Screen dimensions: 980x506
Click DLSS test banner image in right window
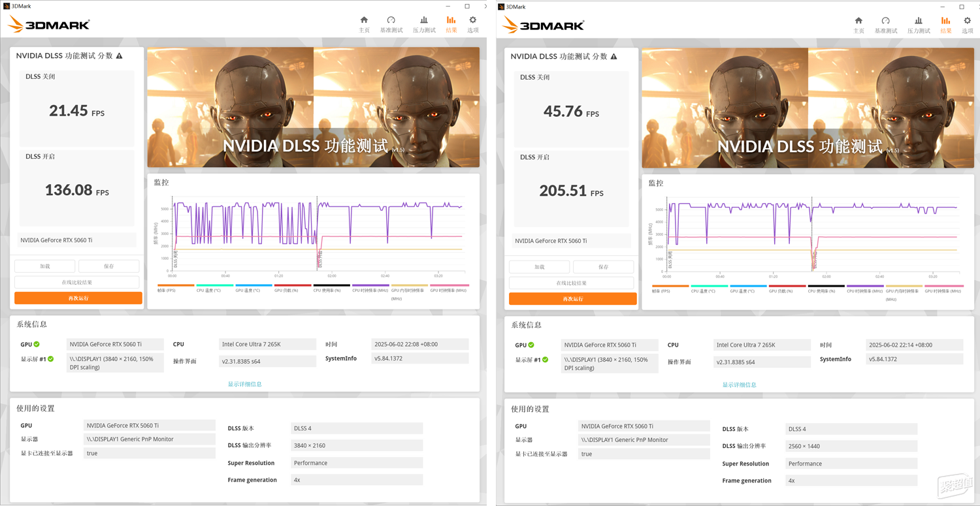coord(808,108)
